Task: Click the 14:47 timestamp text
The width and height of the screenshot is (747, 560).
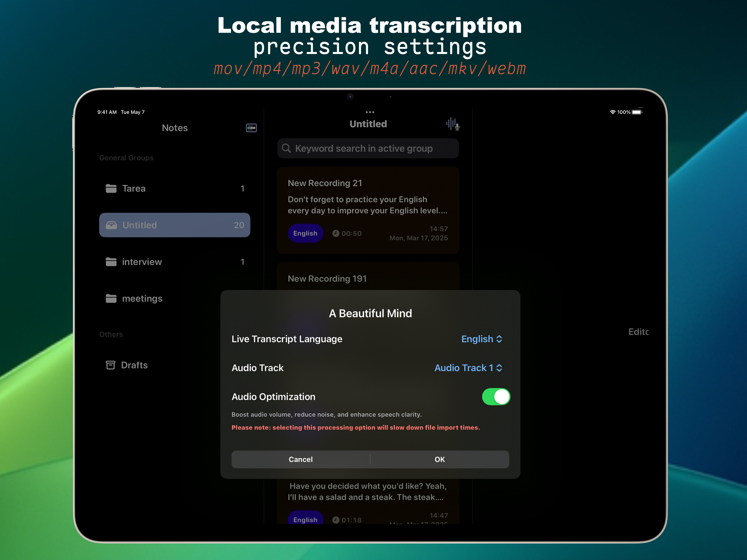Action: click(x=439, y=515)
